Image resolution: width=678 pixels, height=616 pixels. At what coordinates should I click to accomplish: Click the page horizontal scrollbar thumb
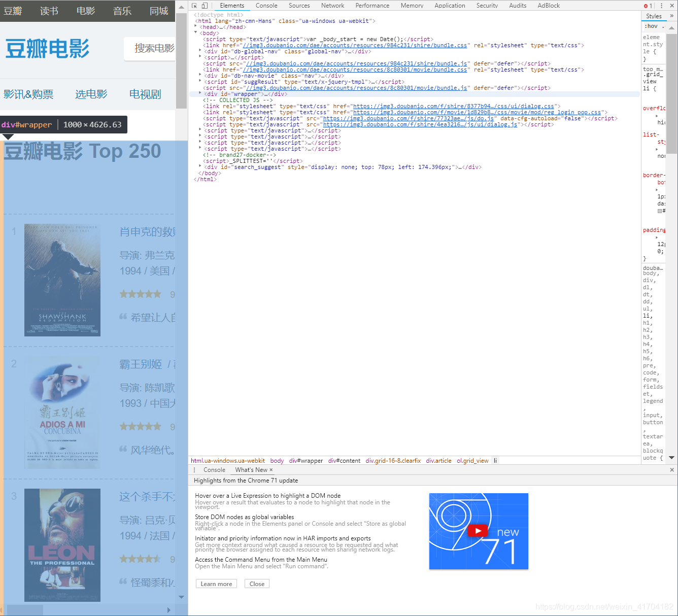click(25, 610)
